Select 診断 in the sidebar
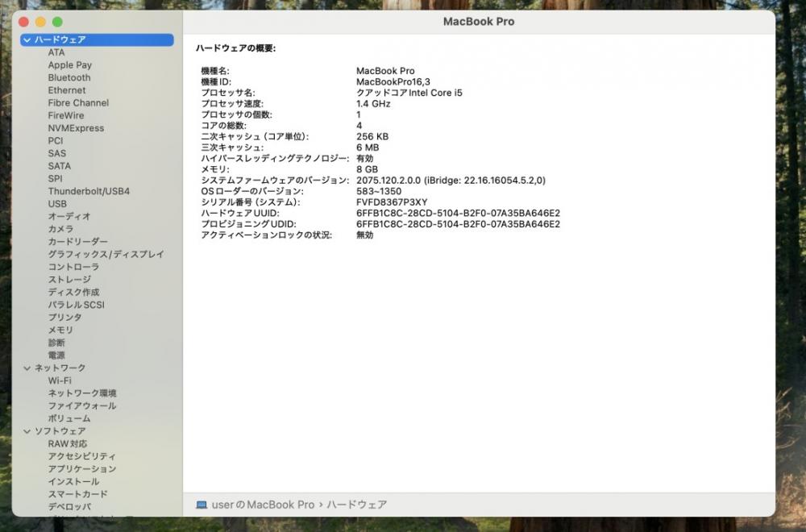Viewport: 806px width, 532px height. coord(56,343)
